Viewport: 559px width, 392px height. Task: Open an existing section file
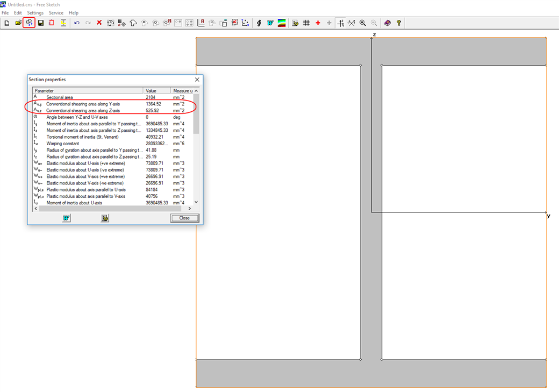tap(18, 23)
